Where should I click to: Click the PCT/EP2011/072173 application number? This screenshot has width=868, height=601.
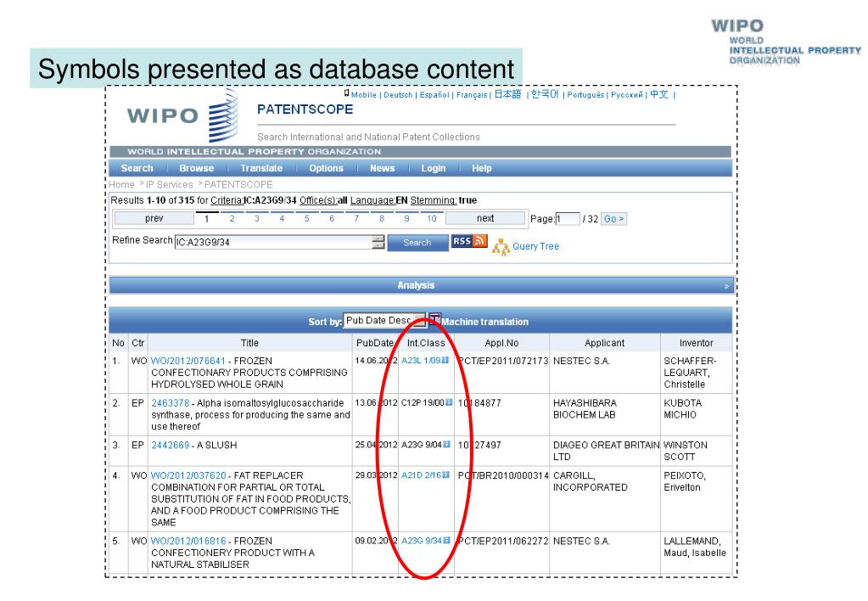point(502,361)
